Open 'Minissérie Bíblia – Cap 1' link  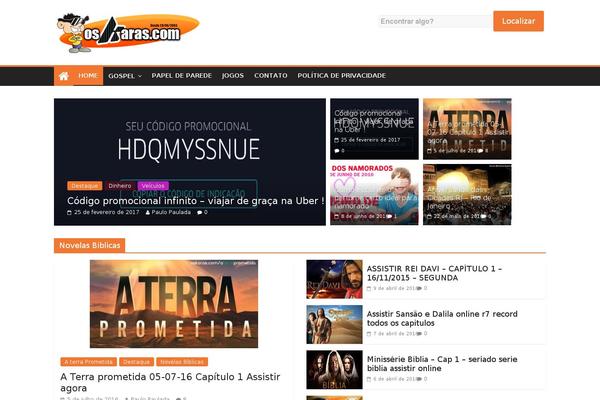pyautogui.click(x=442, y=364)
